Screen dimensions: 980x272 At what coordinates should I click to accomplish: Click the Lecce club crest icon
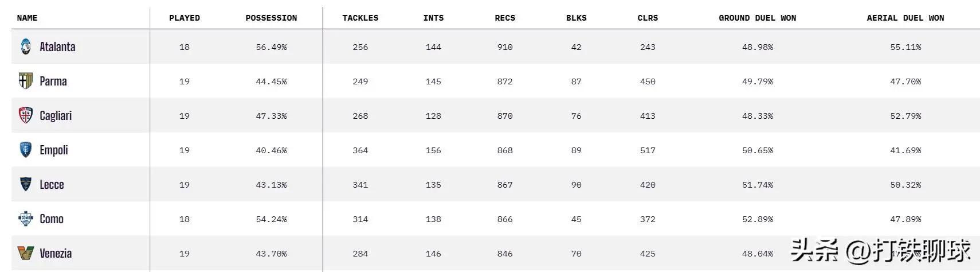[x=26, y=184]
